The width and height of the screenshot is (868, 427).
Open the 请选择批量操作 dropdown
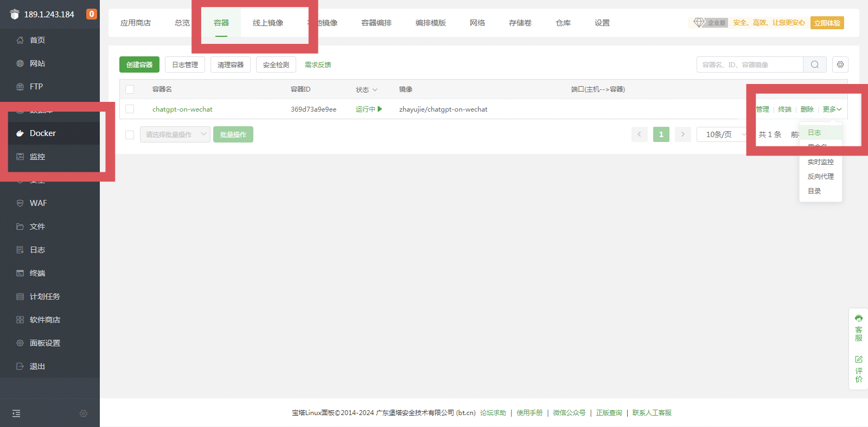175,134
